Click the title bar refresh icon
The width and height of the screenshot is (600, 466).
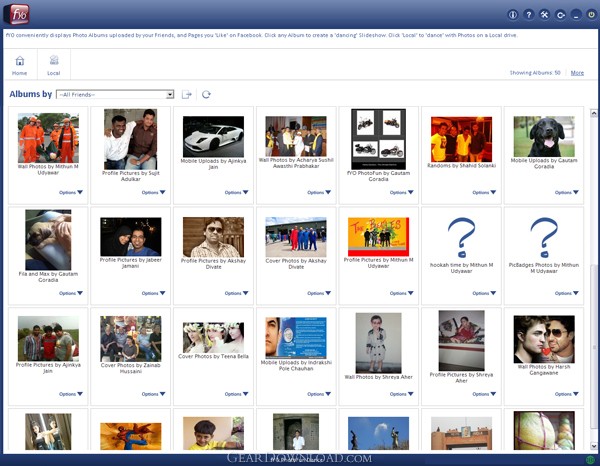point(560,15)
